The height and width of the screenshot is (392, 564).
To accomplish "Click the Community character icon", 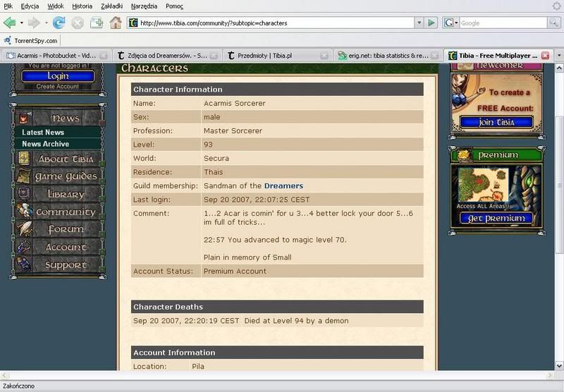I will [x=24, y=211].
